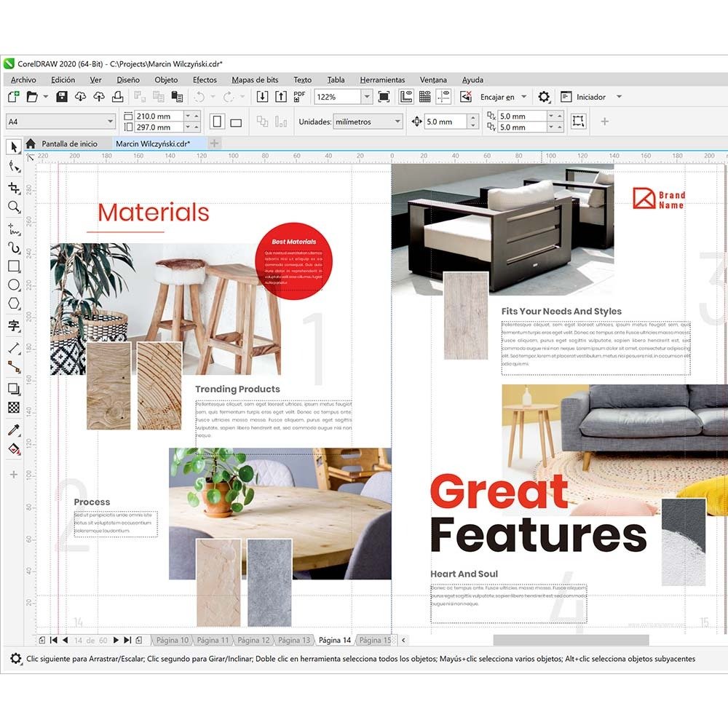Image resolution: width=728 pixels, height=728 pixels.
Task: Select the Crop tool
Action: (x=13, y=188)
